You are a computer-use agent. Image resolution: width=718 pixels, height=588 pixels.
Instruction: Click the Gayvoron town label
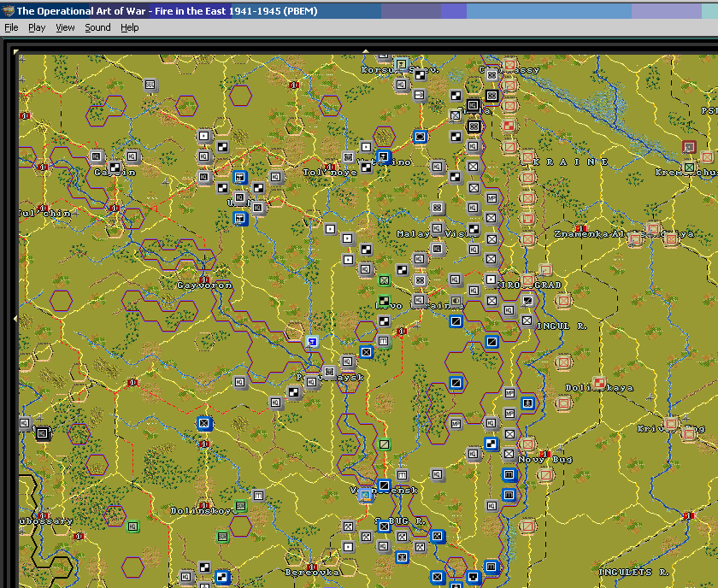pyautogui.click(x=204, y=285)
